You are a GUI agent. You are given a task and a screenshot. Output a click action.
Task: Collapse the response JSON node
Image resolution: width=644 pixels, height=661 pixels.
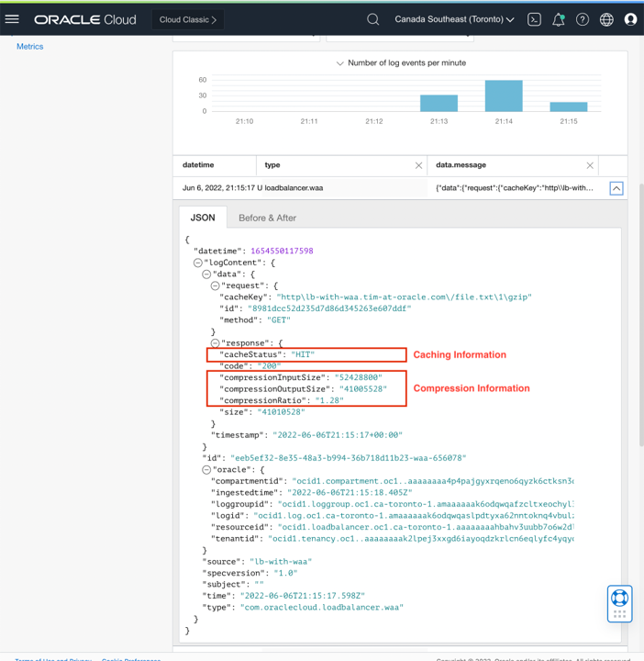coord(215,343)
